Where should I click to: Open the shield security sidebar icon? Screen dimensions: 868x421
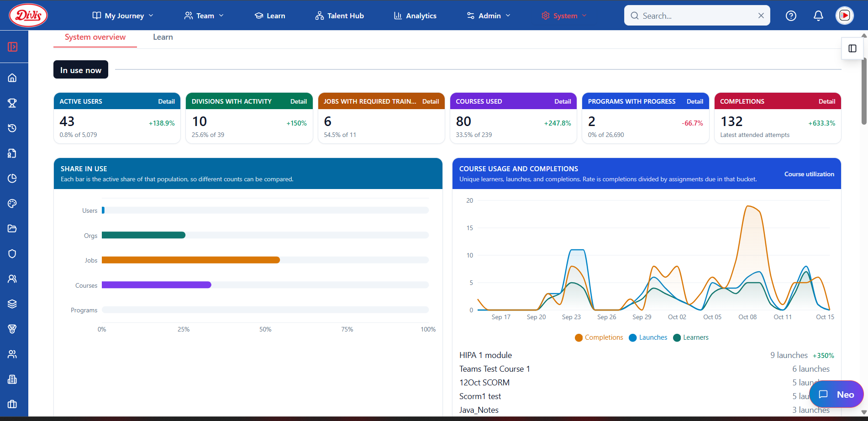pos(12,253)
